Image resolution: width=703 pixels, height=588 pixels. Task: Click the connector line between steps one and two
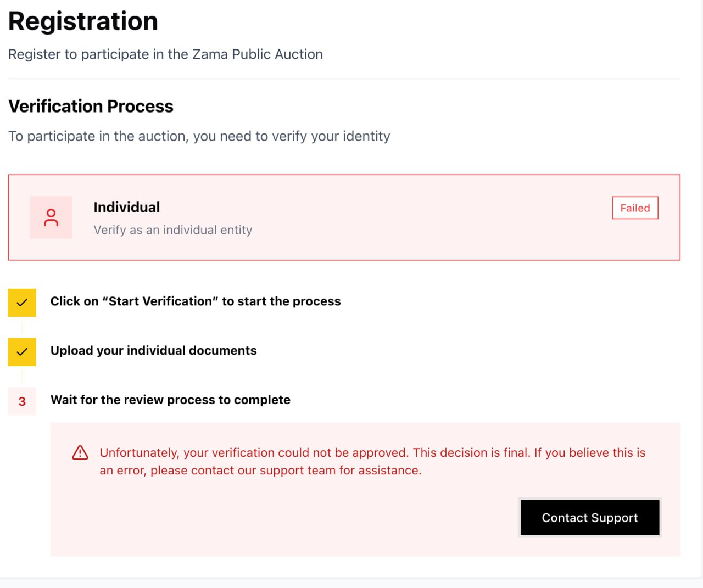(22, 327)
